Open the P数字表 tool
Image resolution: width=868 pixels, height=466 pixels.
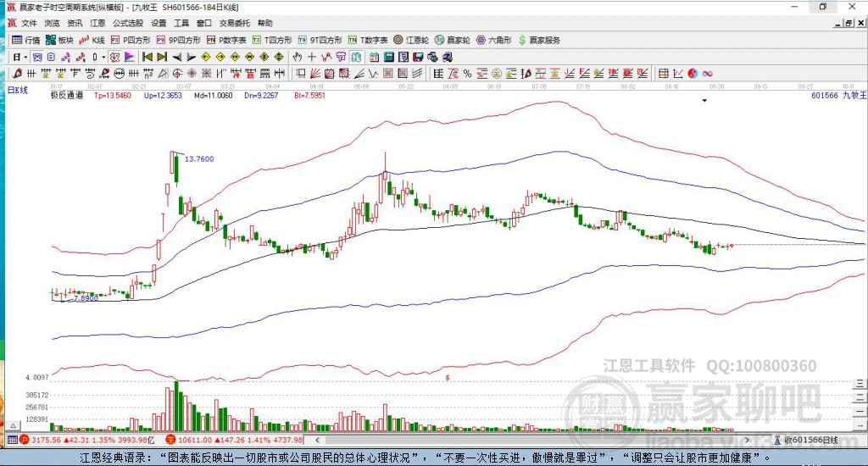click(226, 40)
